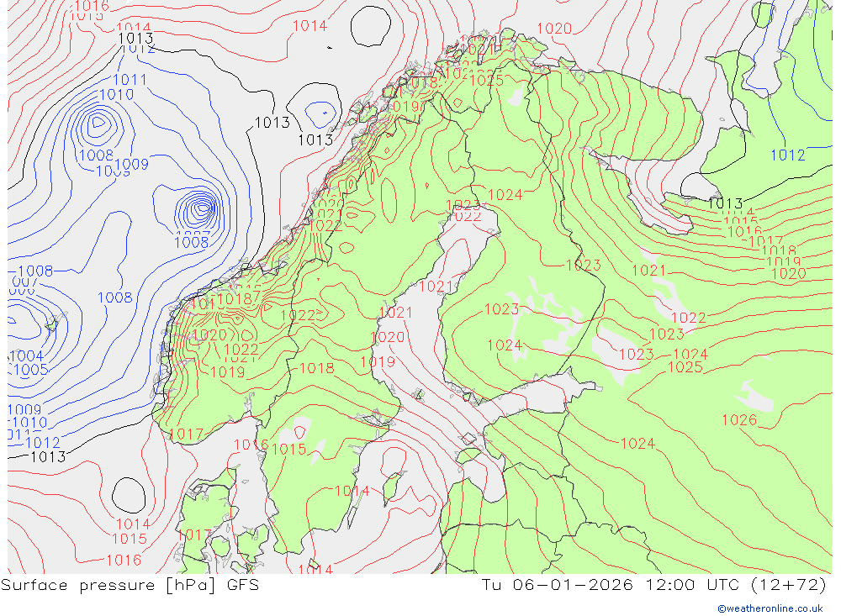
Task: Click the blue "1011" label above "1010"
Action: click(x=130, y=80)
